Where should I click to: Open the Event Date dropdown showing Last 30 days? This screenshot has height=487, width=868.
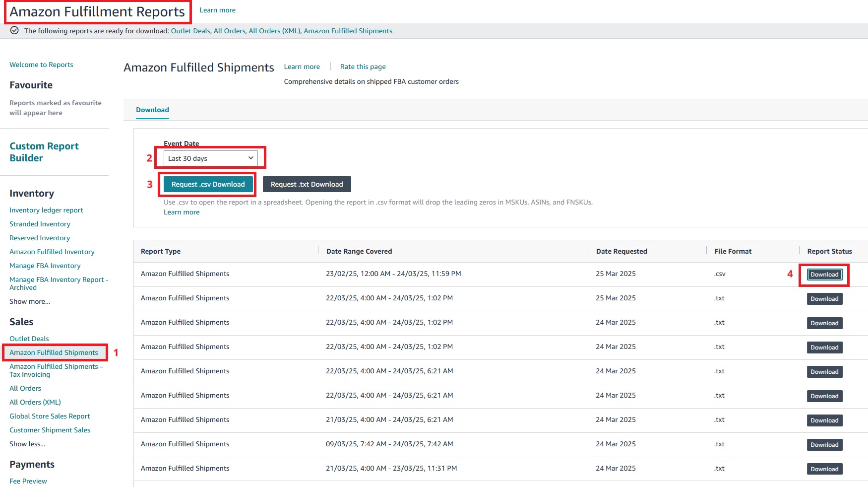(210, 158)
